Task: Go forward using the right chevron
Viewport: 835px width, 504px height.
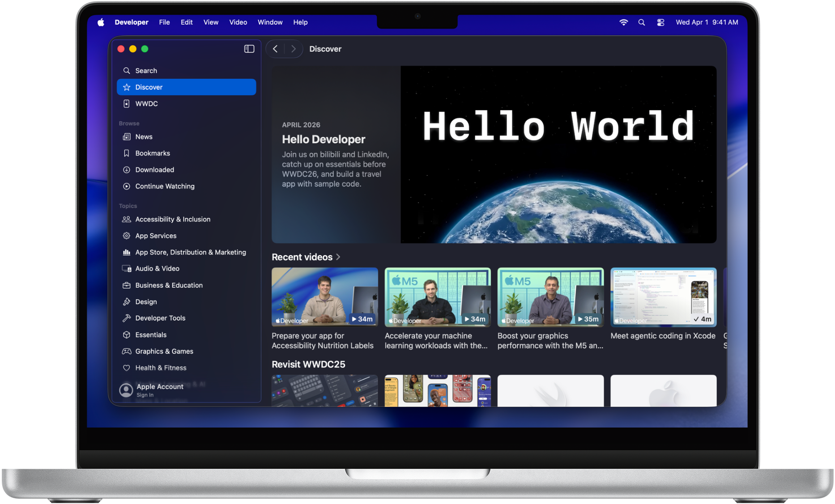Action: pos(293,49)
